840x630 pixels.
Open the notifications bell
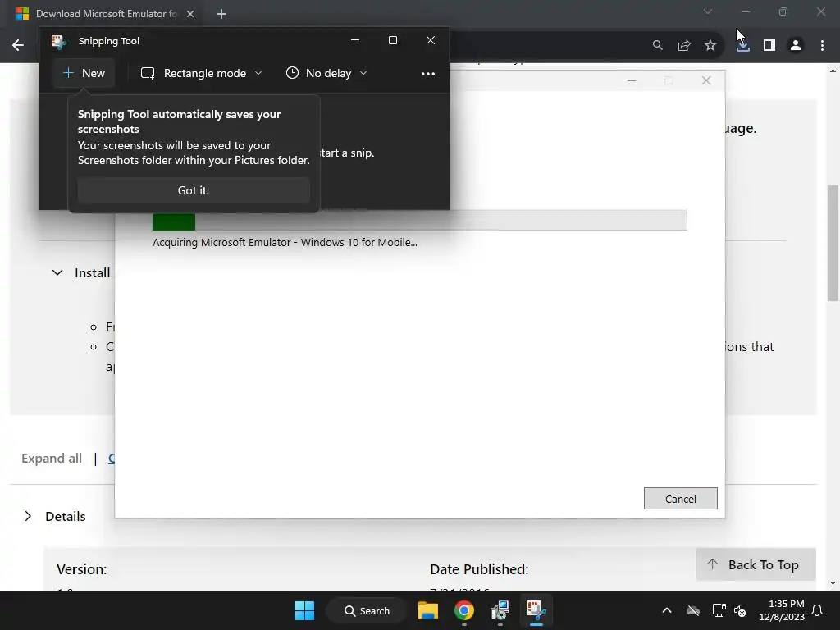(x=818, y=610)
